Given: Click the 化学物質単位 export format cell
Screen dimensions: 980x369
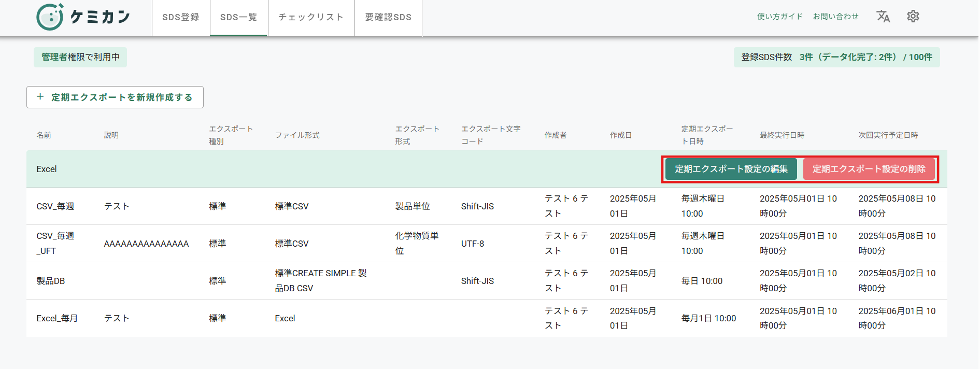Looking at the screenshot, I should (417, 243).
